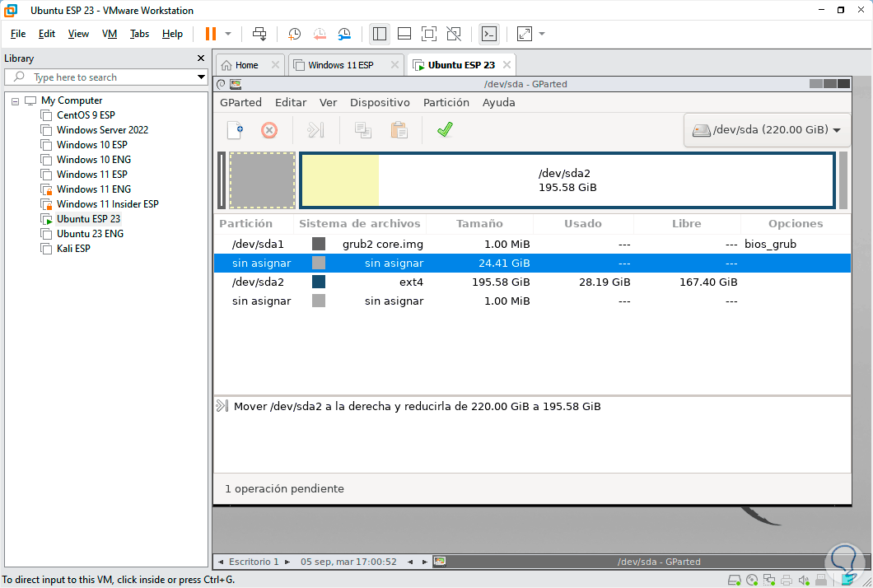
Task: Click the red delete partition icon
Action: point(269,130)
